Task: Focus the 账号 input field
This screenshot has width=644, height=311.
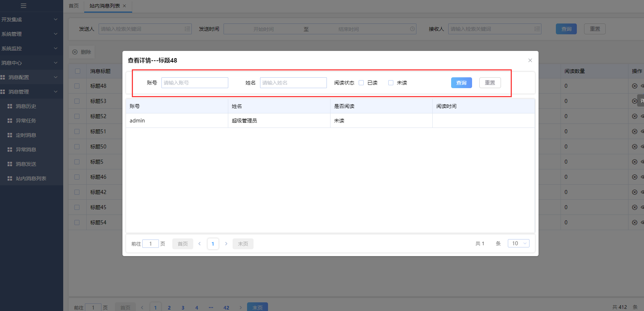Action: coord(195,83)
